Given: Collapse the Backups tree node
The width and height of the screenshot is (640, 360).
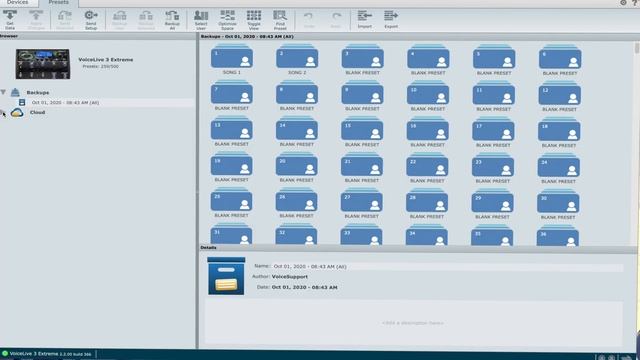Looking at the screenshot, I should coord(3,92).
